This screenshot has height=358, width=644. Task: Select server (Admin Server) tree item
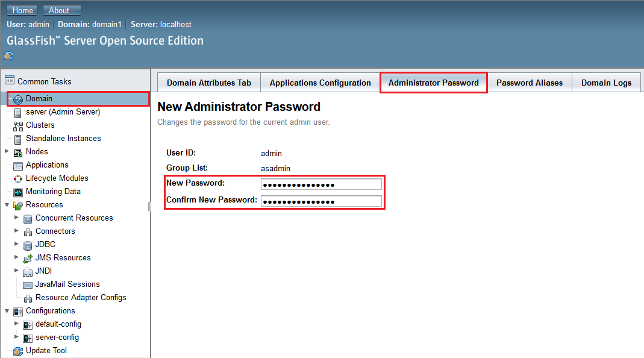coord(63,111)
